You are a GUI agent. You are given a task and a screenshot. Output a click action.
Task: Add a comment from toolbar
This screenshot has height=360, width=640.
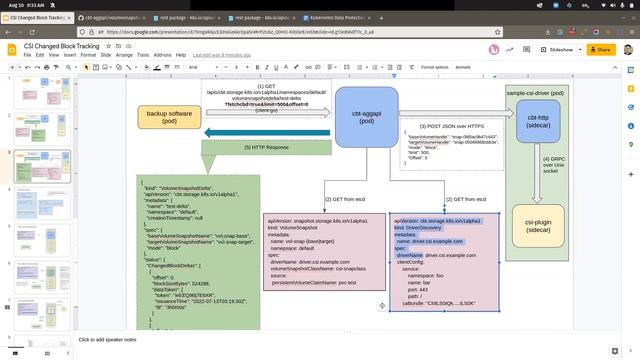(318, 67)
